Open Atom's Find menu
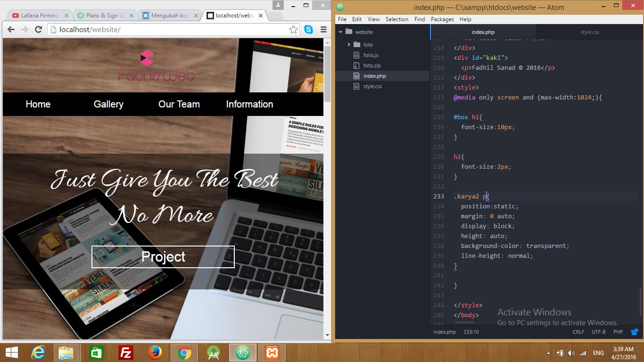 click(420, 19)
